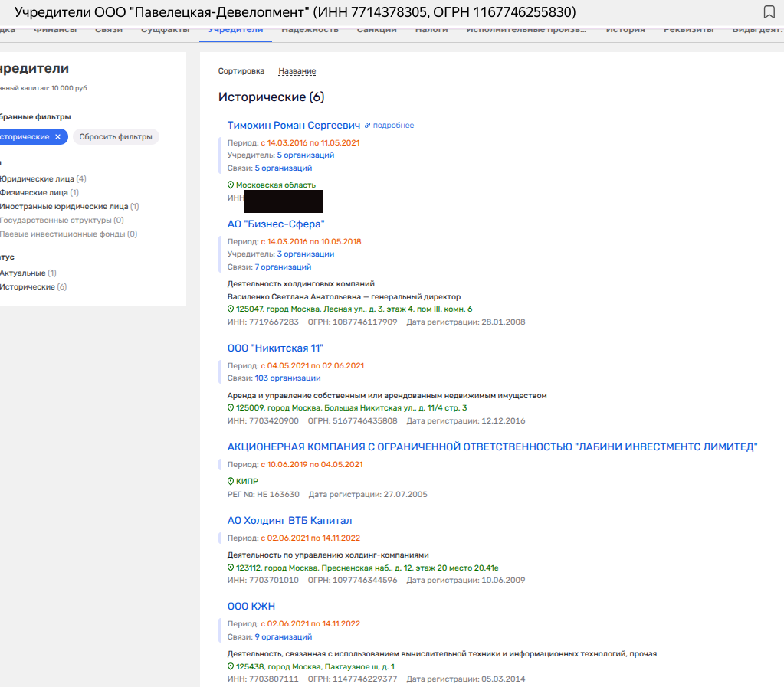Open the Санкции tab
The width and height of the screenshot is (784, 687).
[376, 31]
